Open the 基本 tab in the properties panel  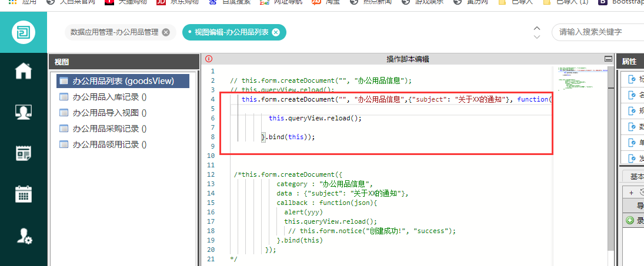(636, 177)
